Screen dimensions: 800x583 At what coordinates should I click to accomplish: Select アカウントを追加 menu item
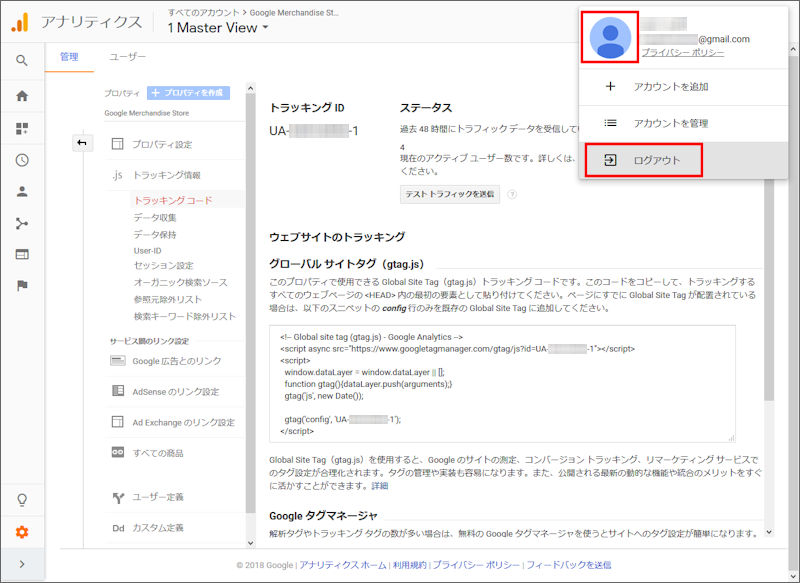tap(684, 87)
